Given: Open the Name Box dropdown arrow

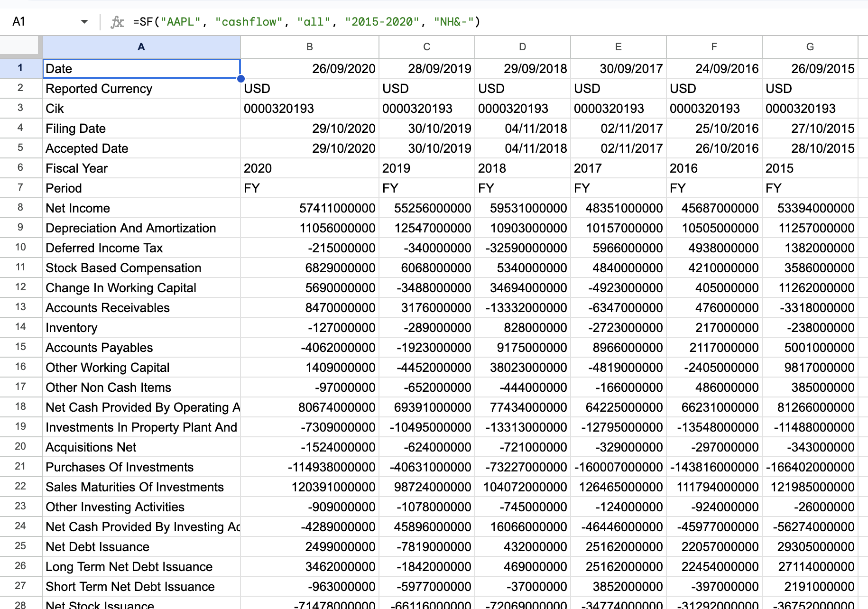Looking at the screenshot, I should (84, 22).
